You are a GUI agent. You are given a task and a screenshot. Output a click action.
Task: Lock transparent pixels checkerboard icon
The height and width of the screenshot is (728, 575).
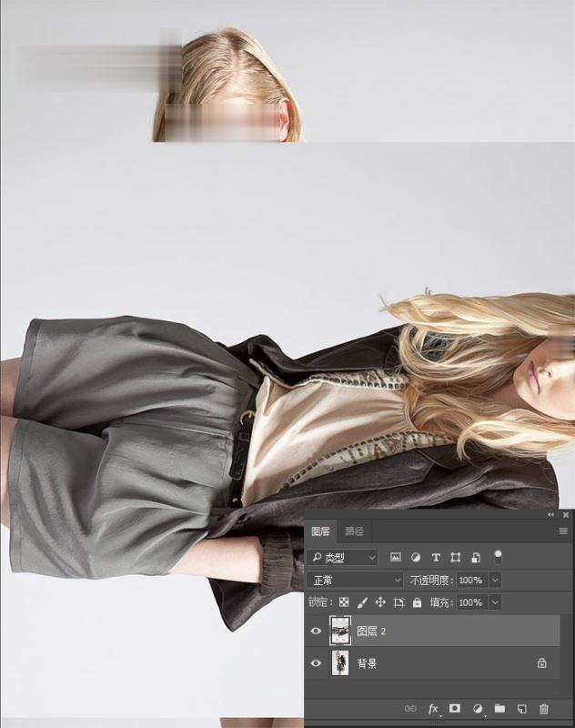tap(344, 602)
